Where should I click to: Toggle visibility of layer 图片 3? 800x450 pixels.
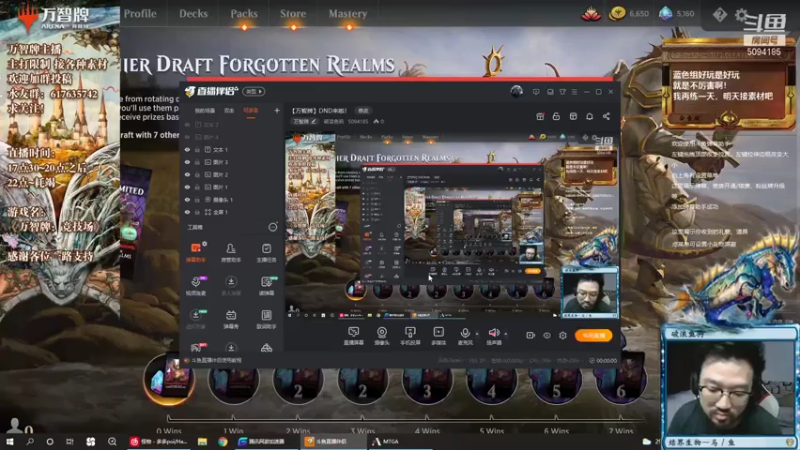[x=187, y=162]
